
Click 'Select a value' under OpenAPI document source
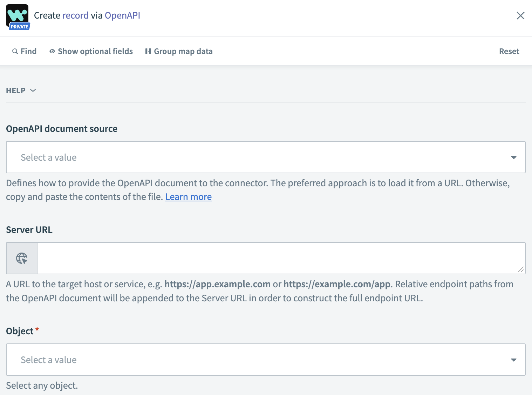coord(49,158)
